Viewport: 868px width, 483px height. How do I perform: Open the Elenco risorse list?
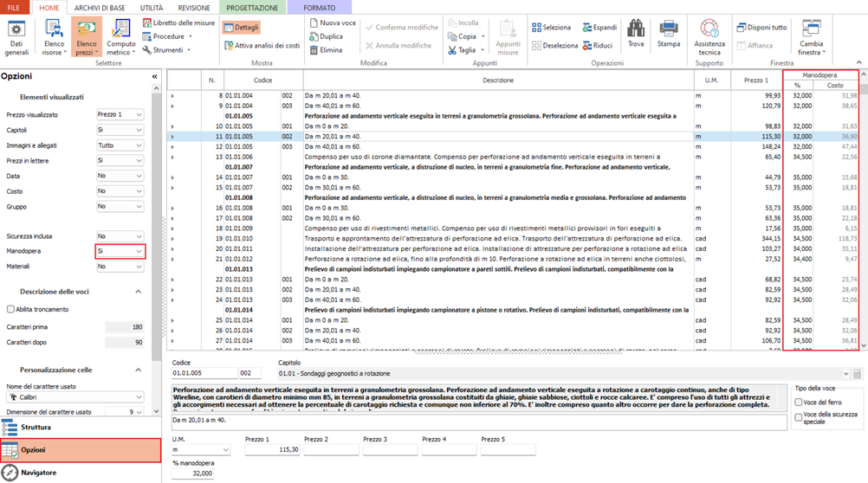[54, 37]
